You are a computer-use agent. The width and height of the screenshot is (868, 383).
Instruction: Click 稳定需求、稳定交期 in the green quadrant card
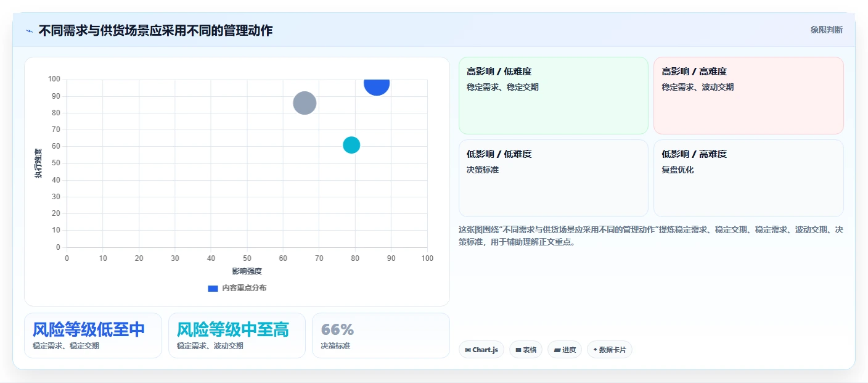[502, 87]
